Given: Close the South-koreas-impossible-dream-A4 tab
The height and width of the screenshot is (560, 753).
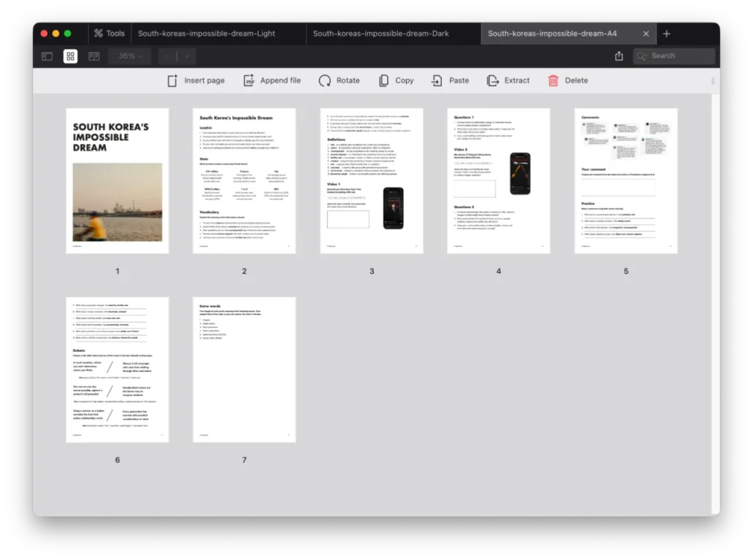Looking at the screenshot, I should [646, 34].
